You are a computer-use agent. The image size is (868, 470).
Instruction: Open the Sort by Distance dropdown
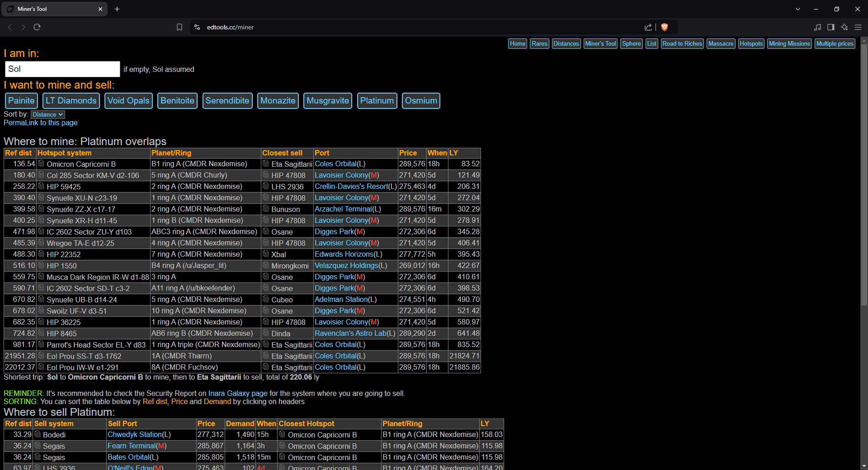pos(47,115)
